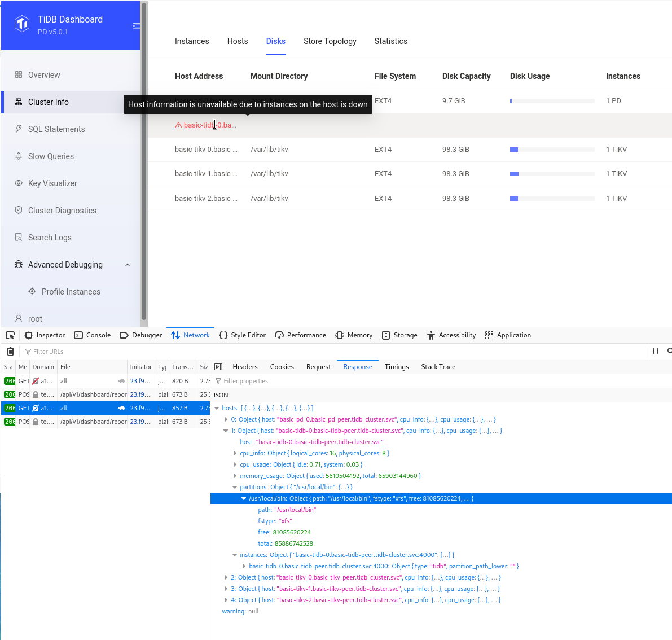Viewport: 672px width, 640px height.
Task: Open the Debugger devtools panel
Action: click(x=140, y=335)
